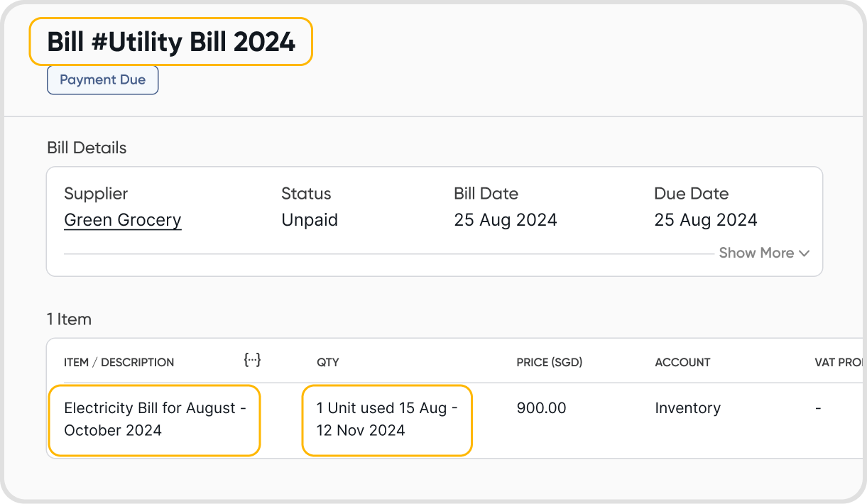Click the Bill Date value 25 Aug 2024
The height and width of the screenshot is (504, 867).
tap(506, 220)
